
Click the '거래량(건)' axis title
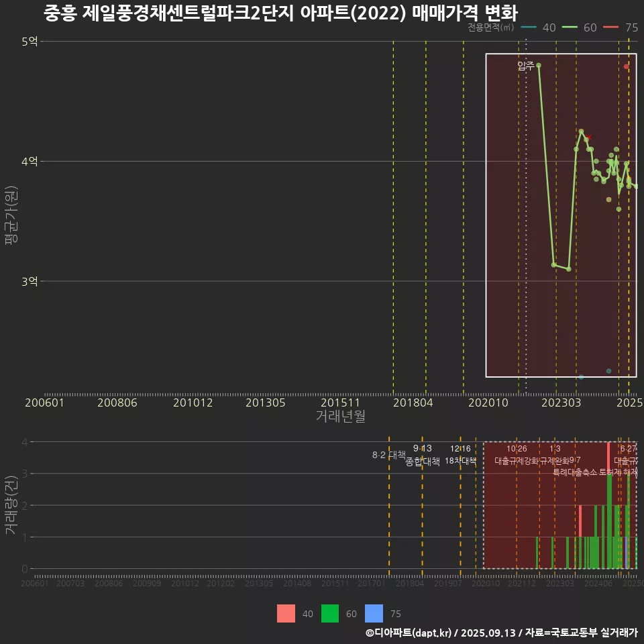(11, 504)
